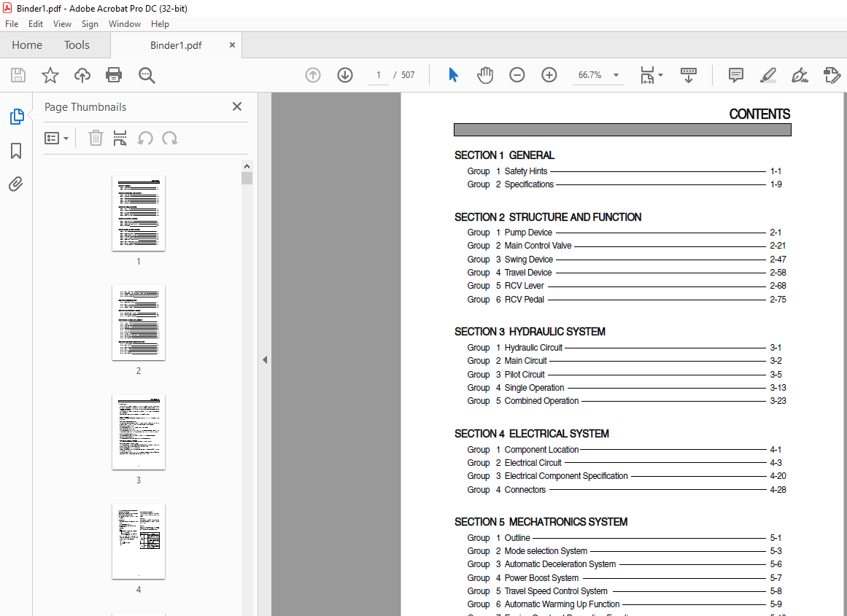The image size is (847, 616).
Task: Open the View menu
Action: (x=62, y=24)
